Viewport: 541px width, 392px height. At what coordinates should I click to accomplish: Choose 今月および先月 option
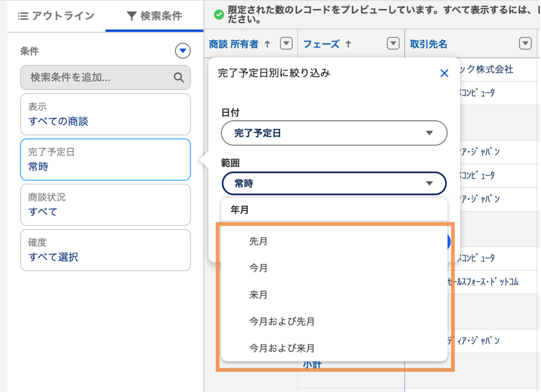coord(282,322)
